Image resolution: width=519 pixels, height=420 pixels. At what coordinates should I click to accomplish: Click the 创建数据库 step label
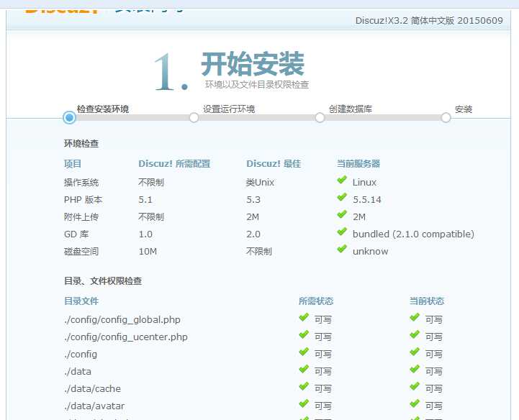[x=351, y=109]
